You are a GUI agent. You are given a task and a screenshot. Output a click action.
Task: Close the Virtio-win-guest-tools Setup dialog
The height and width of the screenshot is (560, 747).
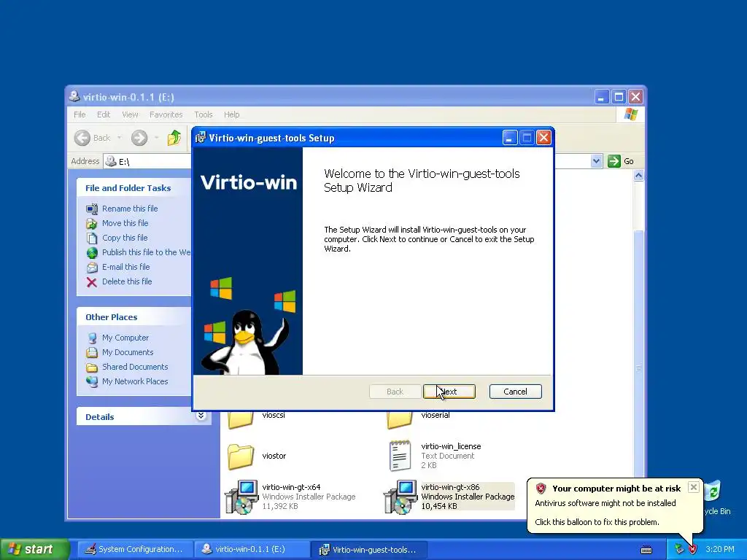pyautogui.click(x=543, y=138)
